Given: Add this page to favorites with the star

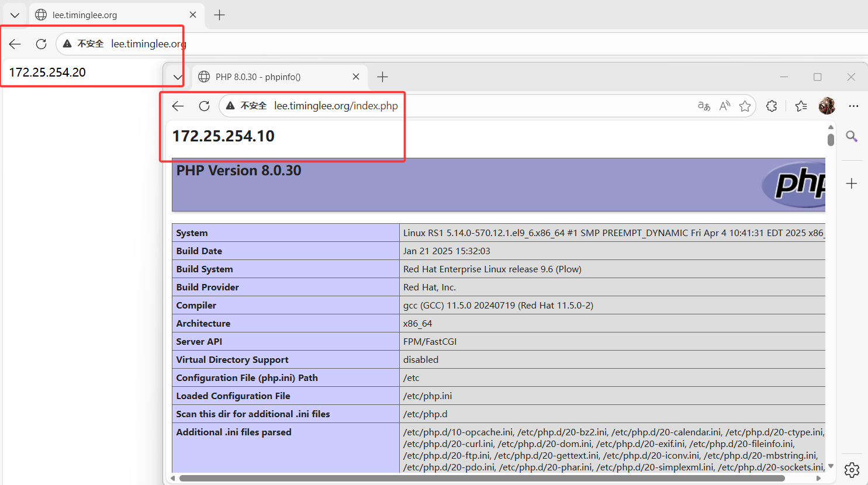Looking at the screenshot, I should [x=745, y=106].
